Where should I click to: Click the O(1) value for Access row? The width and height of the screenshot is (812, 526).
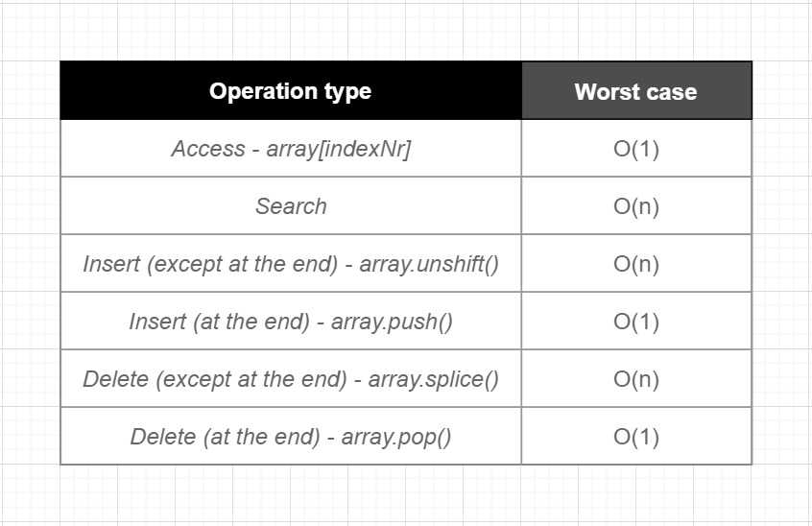(x=636, y=149)
